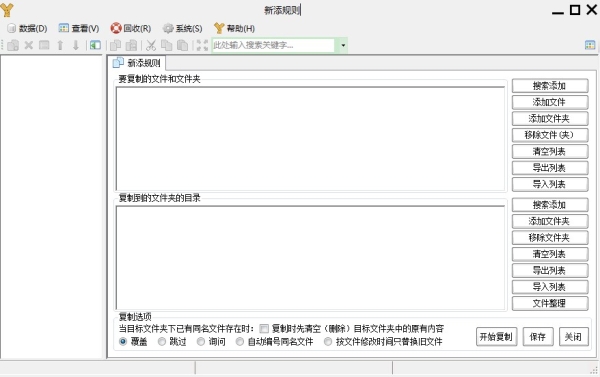Click the delete X toolbar icon
Screen dimensions: 600x377
[29, 46]
